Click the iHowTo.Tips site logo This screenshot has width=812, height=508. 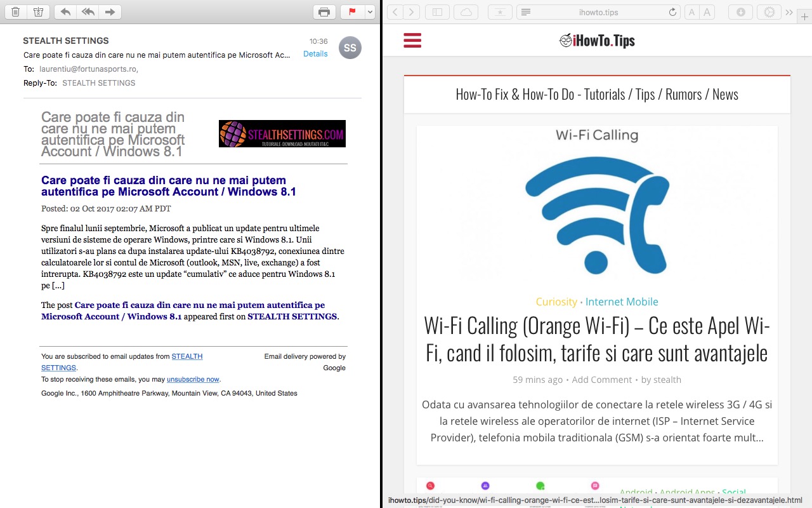[597, 41]
